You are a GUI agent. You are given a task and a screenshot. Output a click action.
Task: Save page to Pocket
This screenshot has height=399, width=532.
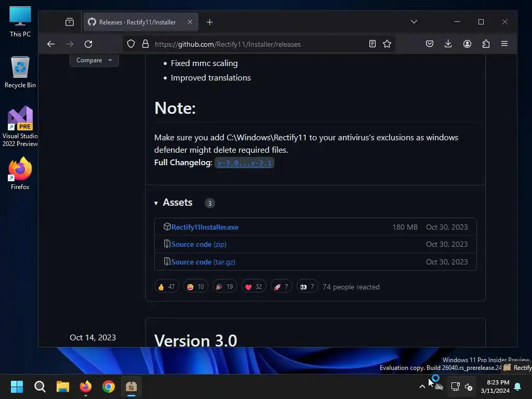430,44
